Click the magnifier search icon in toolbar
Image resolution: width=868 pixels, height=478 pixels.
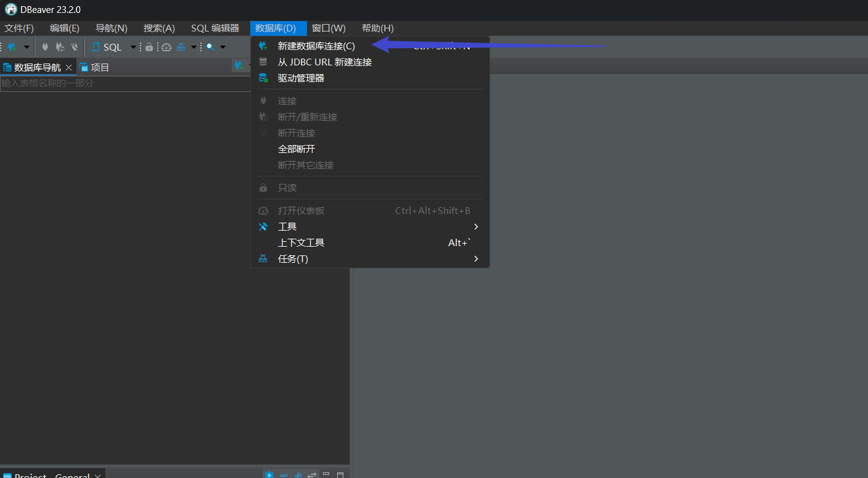210,47
